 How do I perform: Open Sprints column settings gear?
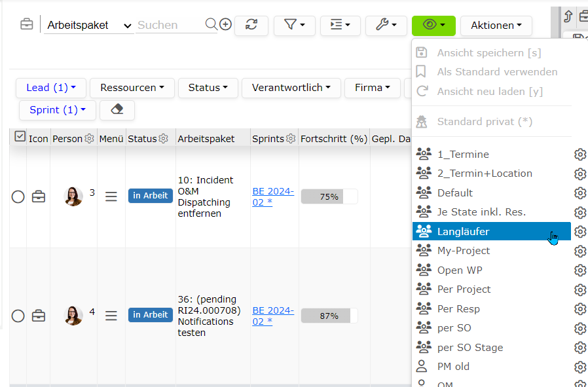[x=291, y=138]
